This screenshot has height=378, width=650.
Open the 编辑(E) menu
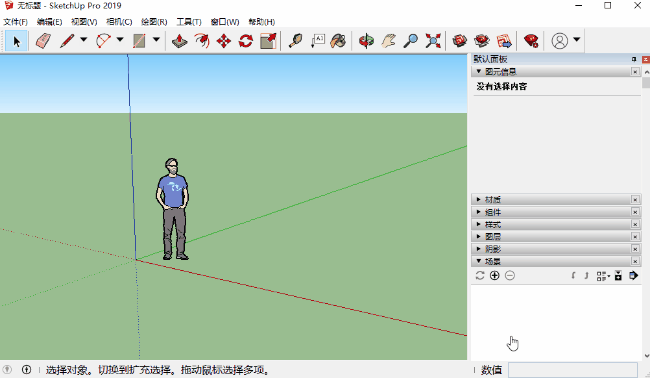(49, 22)
